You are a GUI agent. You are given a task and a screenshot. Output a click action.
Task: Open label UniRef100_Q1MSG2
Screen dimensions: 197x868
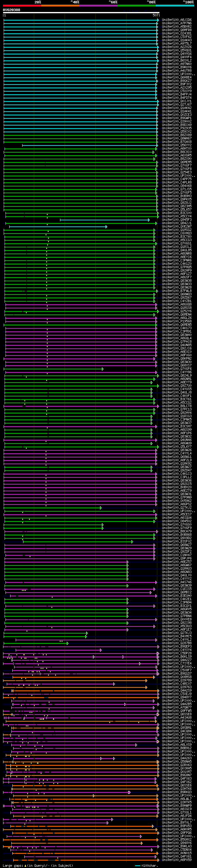(177, 230)
